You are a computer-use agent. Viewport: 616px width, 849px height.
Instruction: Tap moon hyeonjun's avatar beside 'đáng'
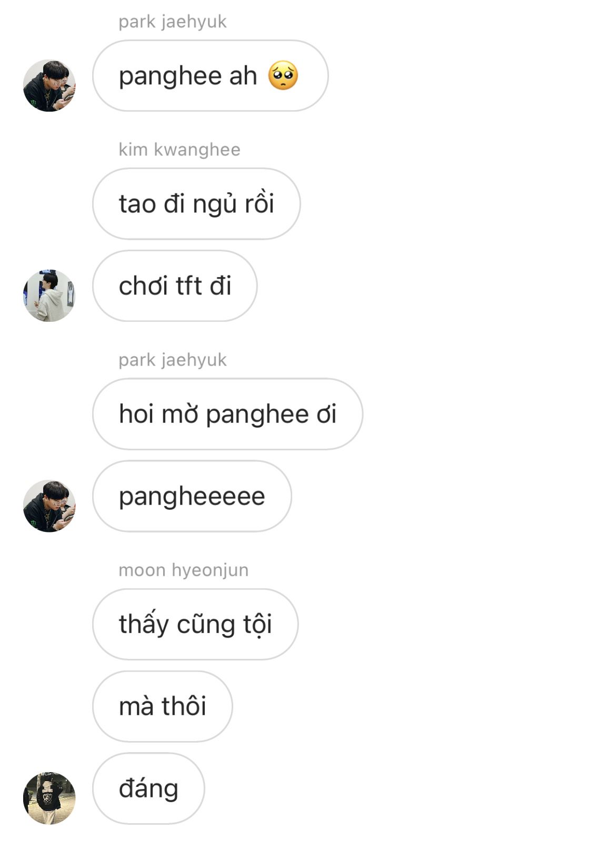coord(49,798)
